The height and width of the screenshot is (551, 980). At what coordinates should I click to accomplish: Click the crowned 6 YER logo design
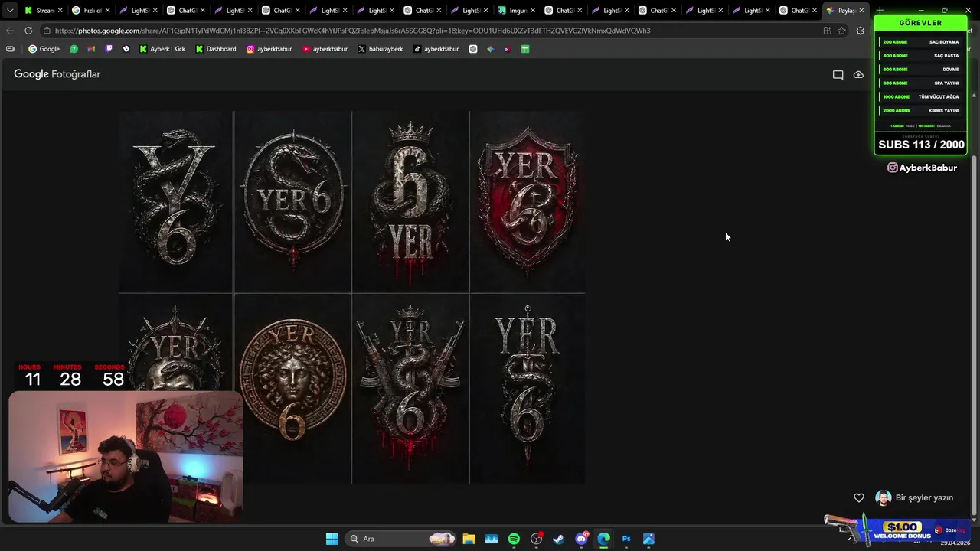click(410, 202)
